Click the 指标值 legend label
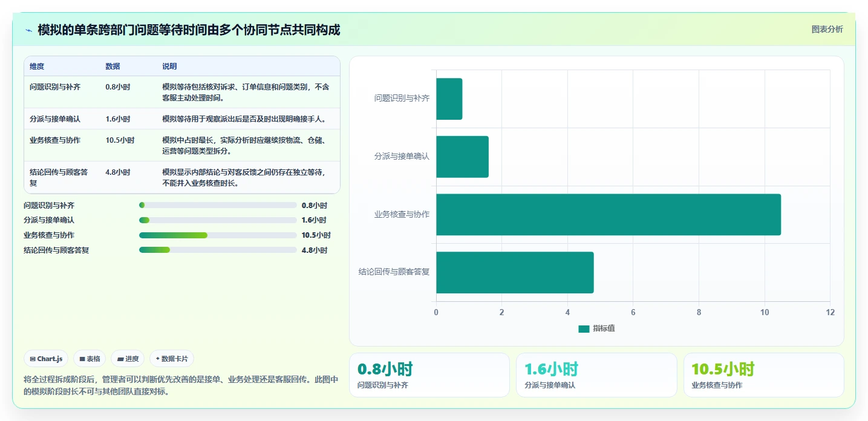Image resolution: width=868 pixels, height=421 pixels. [604, 328]
